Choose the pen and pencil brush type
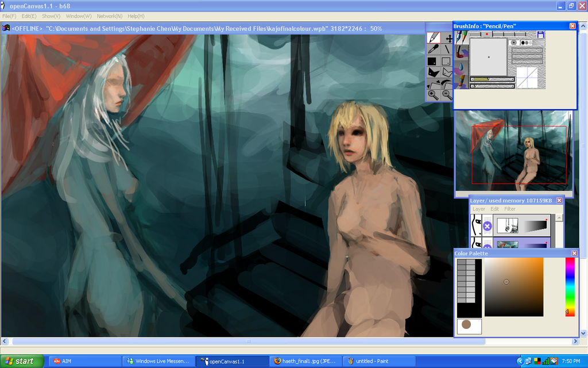Image resolution: width=588 pixels, height=368 pixels. click(x=461, y=37)
